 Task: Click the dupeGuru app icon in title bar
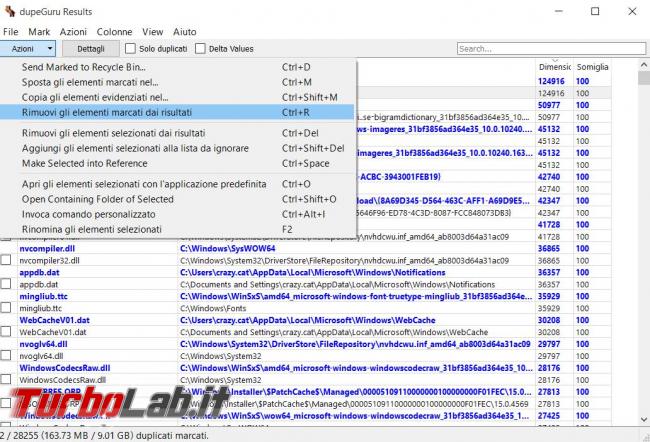[x=10, y=11]
